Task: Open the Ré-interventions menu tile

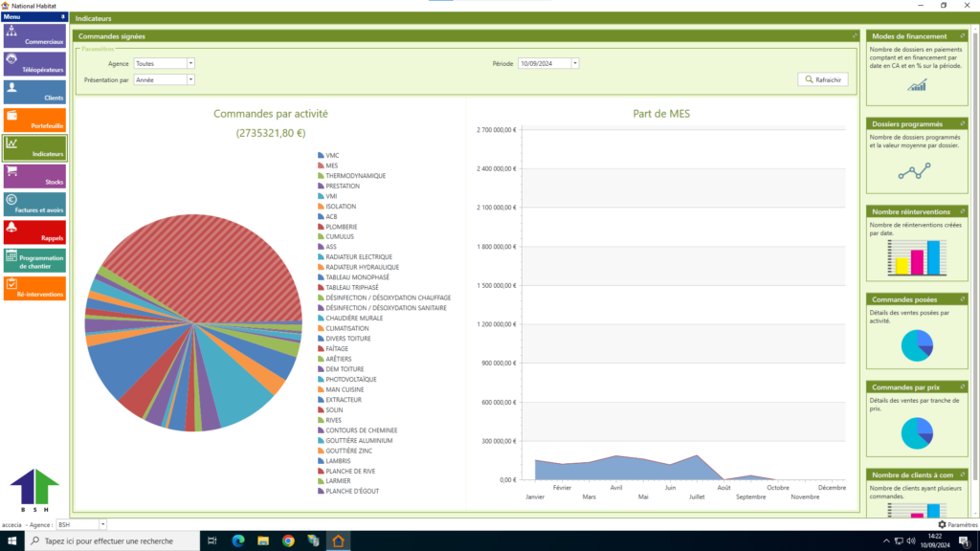Action: point(34,289)
